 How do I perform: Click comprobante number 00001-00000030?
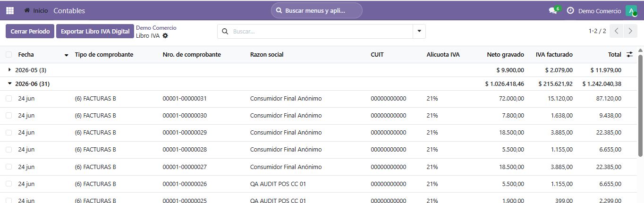point(185,116)
